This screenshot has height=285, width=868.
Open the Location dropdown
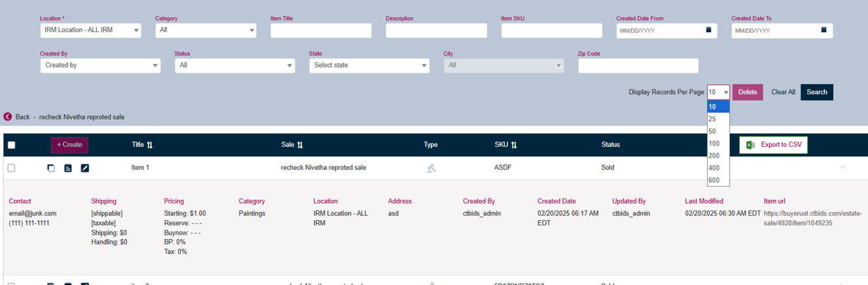90,30
